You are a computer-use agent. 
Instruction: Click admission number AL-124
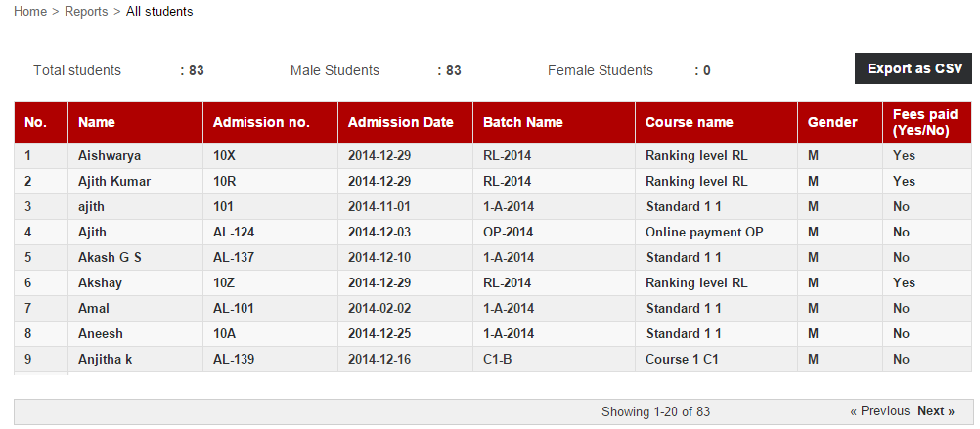(x=234, y=233)
